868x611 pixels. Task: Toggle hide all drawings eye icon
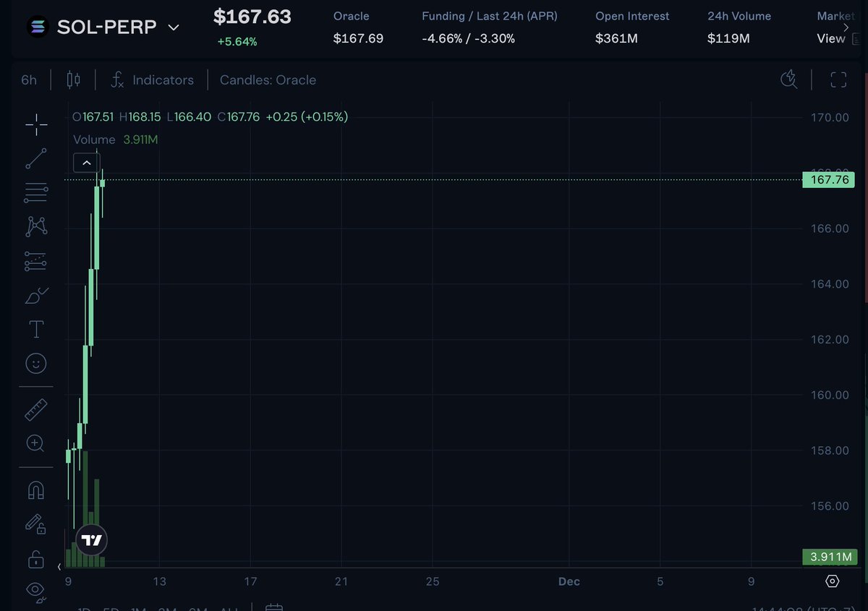coord(36,591)
